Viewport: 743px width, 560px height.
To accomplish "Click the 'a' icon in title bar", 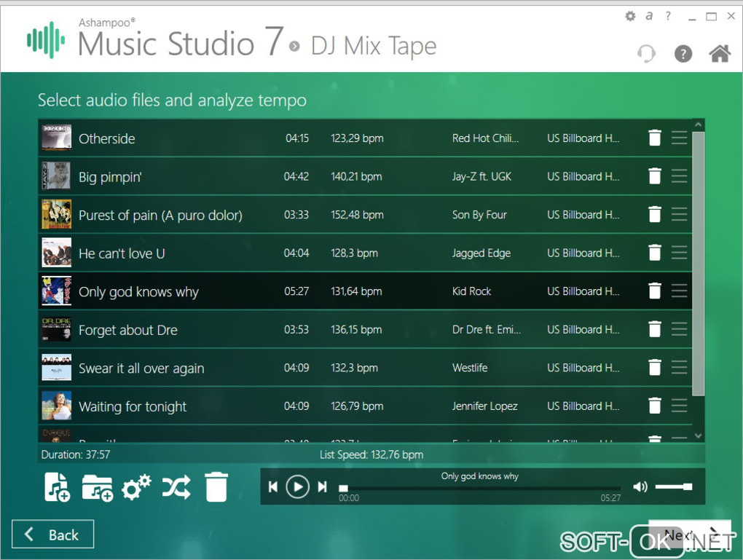I will coord(649,16).
